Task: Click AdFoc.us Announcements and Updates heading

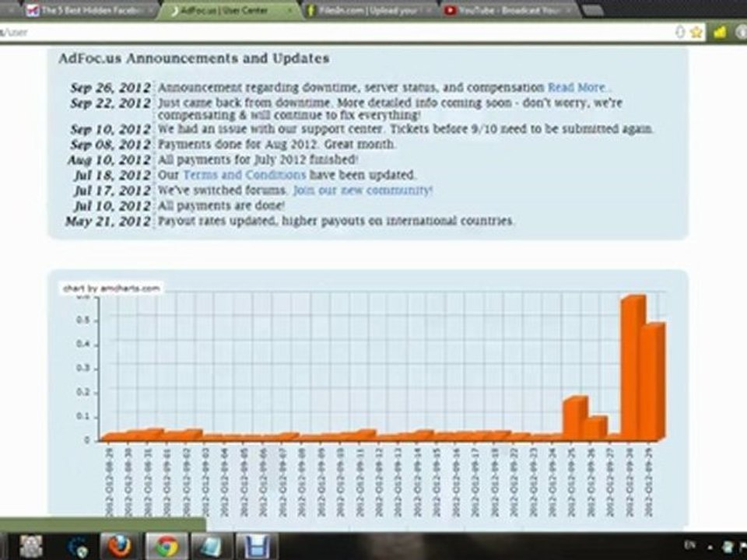Action: click(x=194, y=58)
